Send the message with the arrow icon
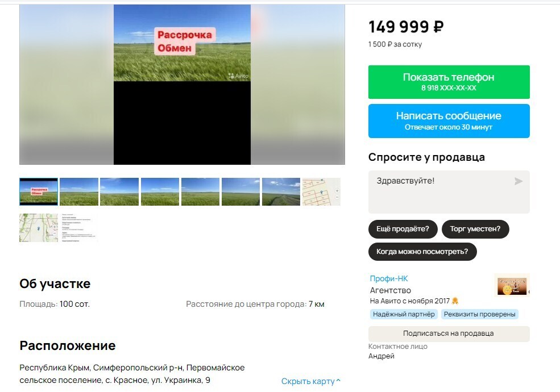Screen dimensions: 560x392 click(518, 181)
